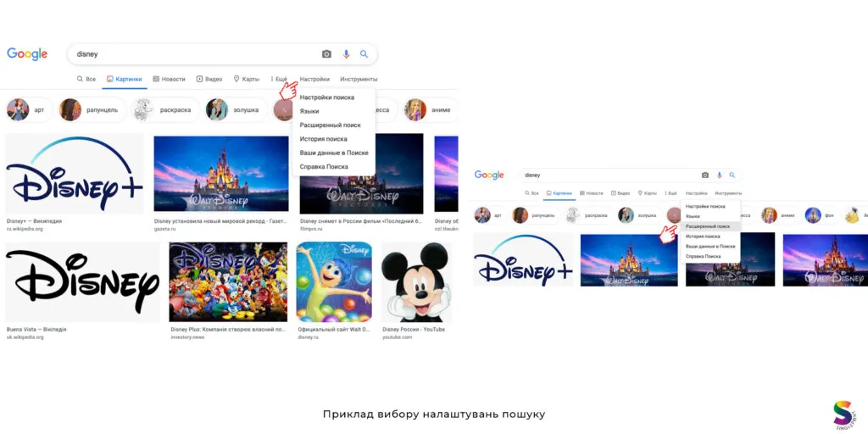Click 'Disney Россия - YouTube' caption link
Image resolution: width=868 pixels, height=434 pixels.
pos(414,330)
